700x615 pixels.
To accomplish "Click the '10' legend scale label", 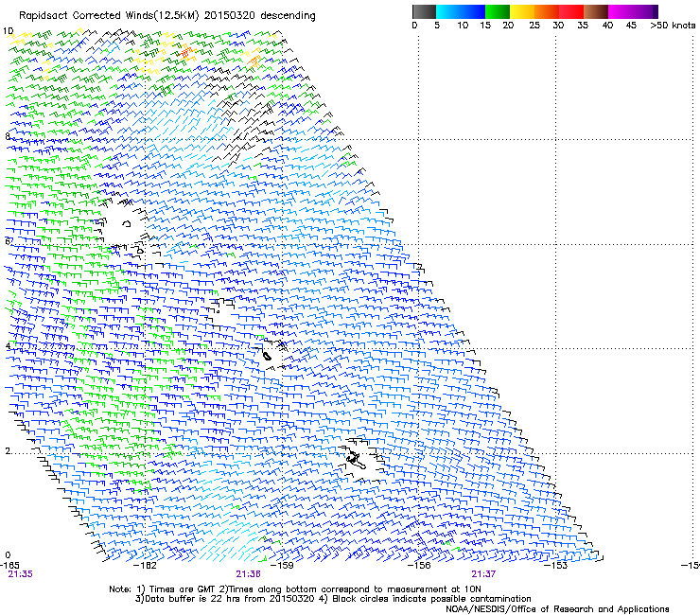I will pyautogui.click(x=463, y=26).
